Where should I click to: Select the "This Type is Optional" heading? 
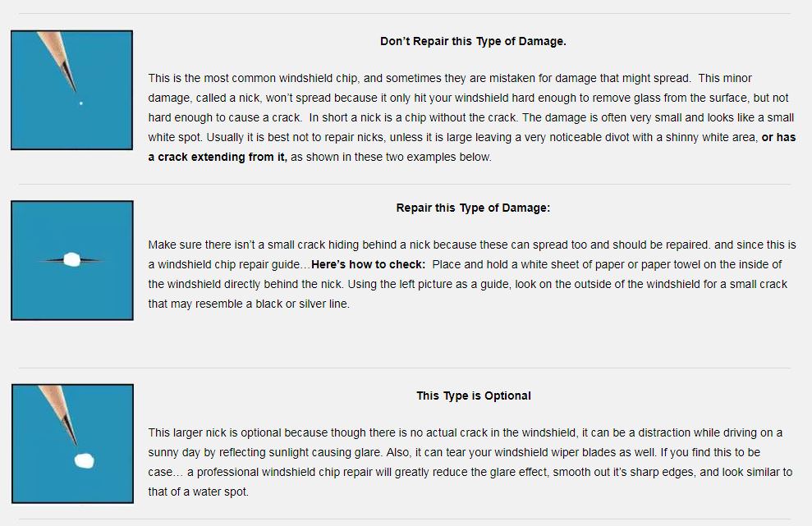[474, 396]
